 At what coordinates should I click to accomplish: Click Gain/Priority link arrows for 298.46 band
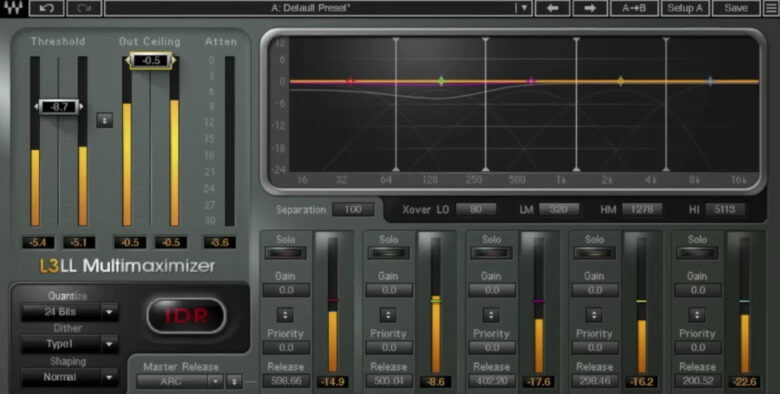pyautogui.click(x=594, y=314)
